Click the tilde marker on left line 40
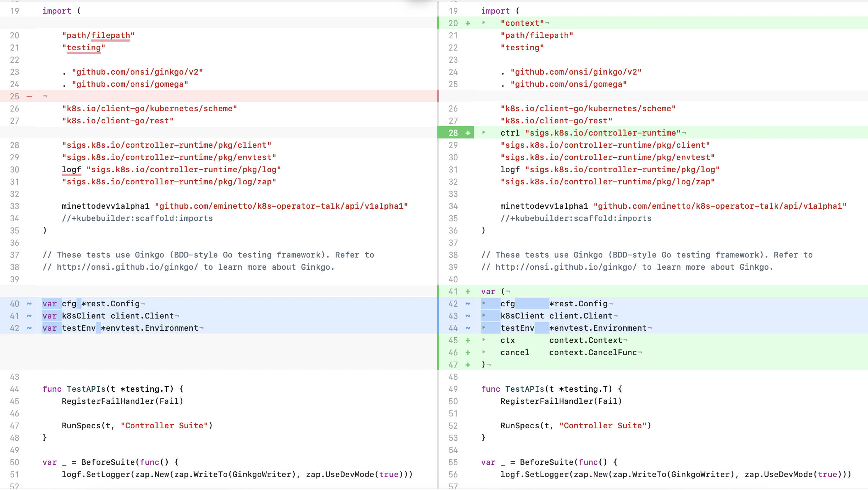 (29, 304)
